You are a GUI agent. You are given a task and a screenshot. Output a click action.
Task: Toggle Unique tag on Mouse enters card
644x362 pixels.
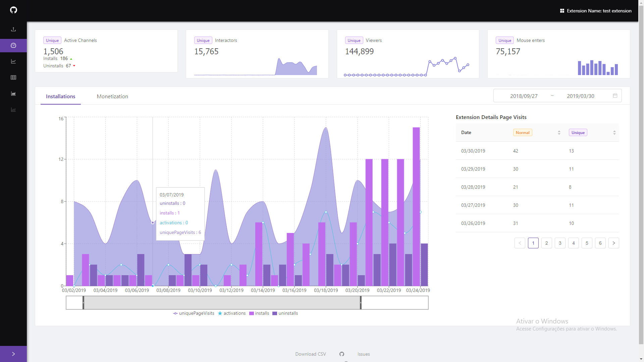click(505, 40)
